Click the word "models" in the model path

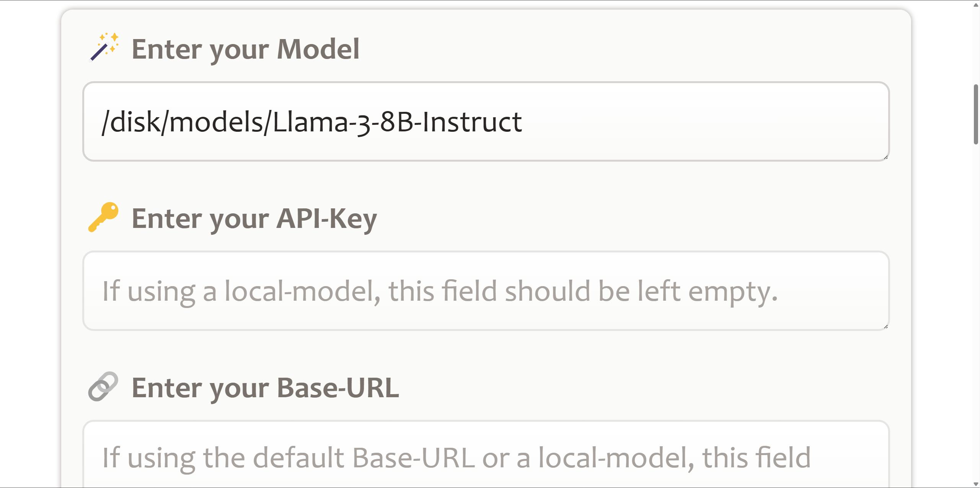pos(216,122)
